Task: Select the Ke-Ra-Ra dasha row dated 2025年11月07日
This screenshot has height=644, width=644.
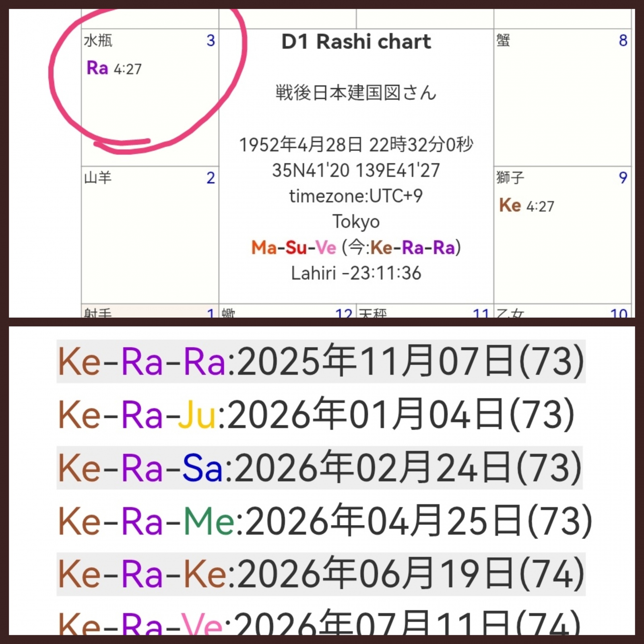Action: (x=320, y=361)
